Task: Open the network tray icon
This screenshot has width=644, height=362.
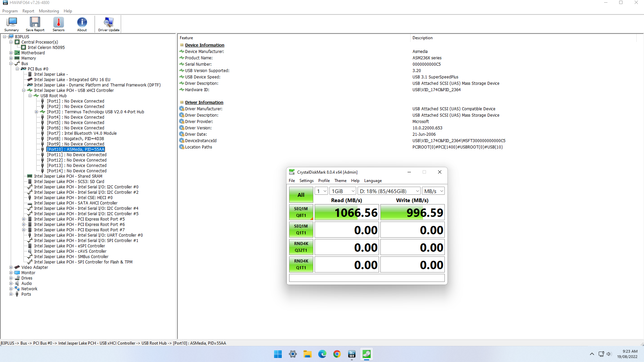Action: click(x=601, y=354)
